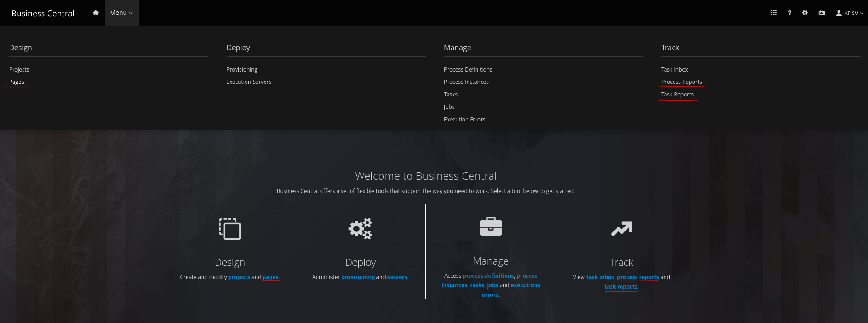Click the Design section icon on welcome page
Viewport: 868px width, 323px height.
click(230, 229)
